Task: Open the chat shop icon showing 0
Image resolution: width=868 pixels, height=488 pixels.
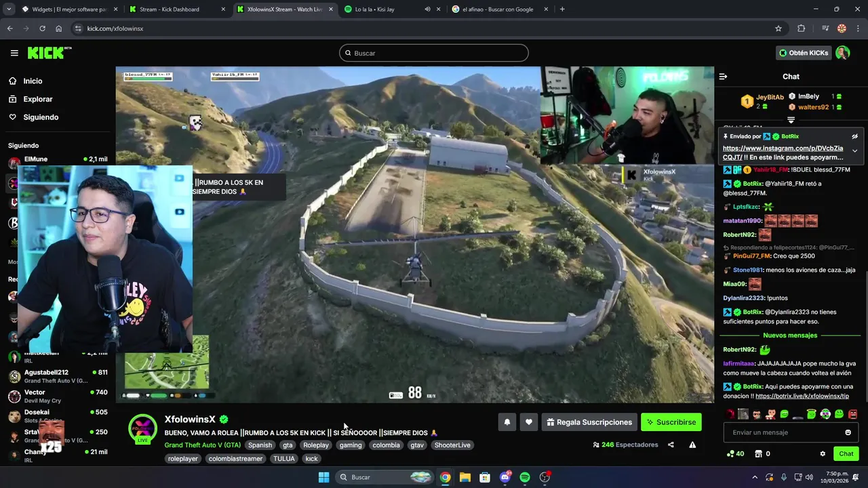Action: coord(763,453)
